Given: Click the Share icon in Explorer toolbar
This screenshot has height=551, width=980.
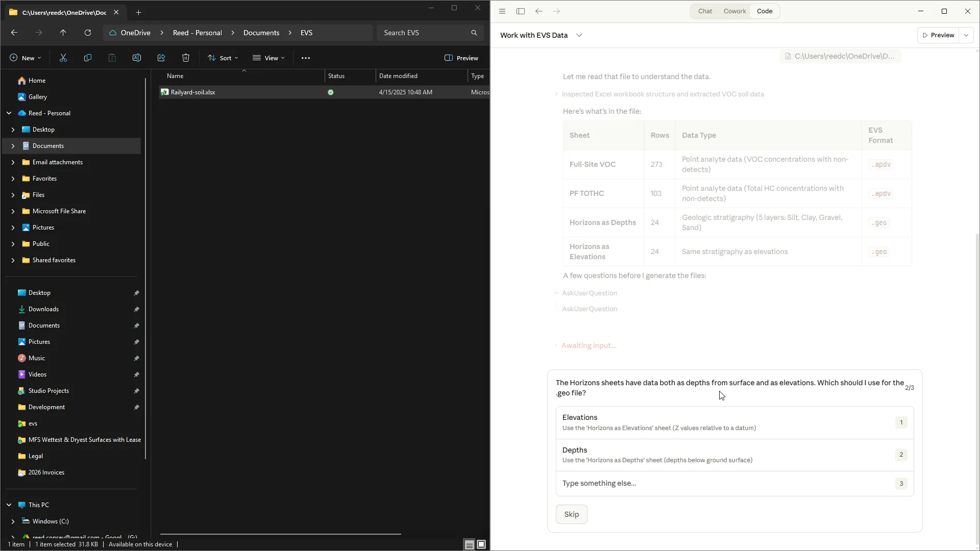Looking at the screenshot, I should 161,58.
